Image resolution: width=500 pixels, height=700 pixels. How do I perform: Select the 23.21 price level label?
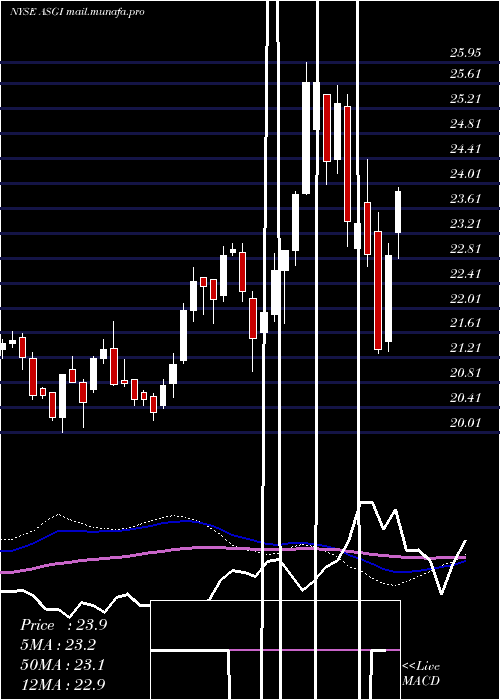pyautogui.click(x=466, y=224)
